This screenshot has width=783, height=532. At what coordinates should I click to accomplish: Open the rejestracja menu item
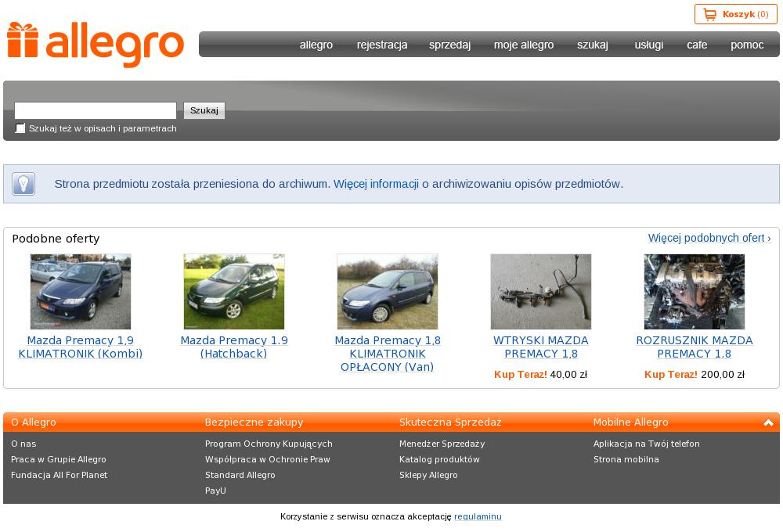pos(382,45)
